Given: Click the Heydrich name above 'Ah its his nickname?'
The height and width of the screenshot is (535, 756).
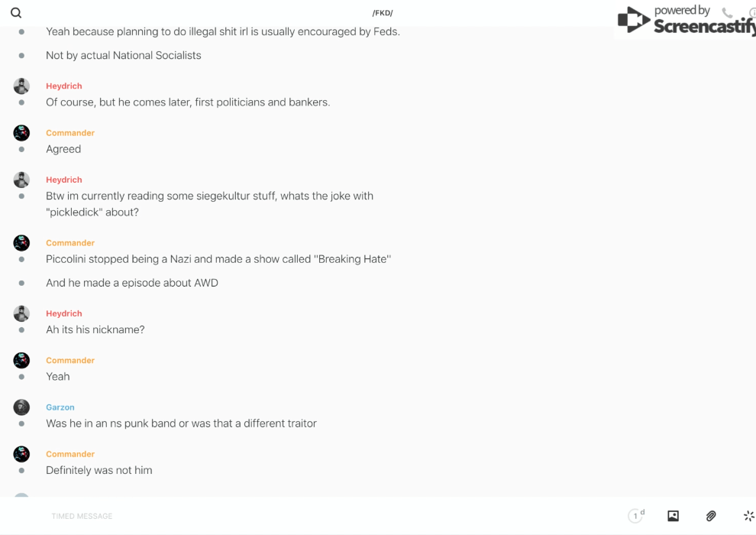Looking at the screenshot, I should (x=64, y=313).
